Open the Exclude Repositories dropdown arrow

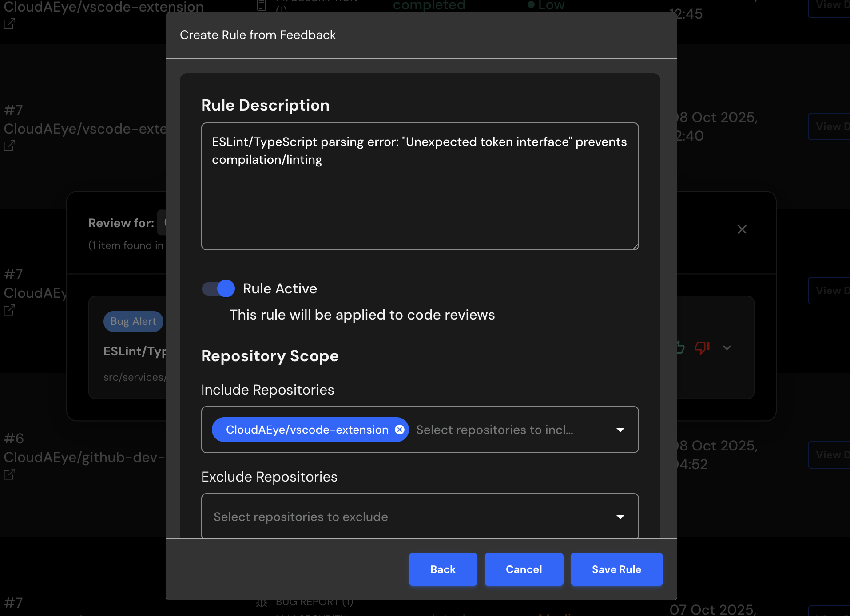click(620, 517)
